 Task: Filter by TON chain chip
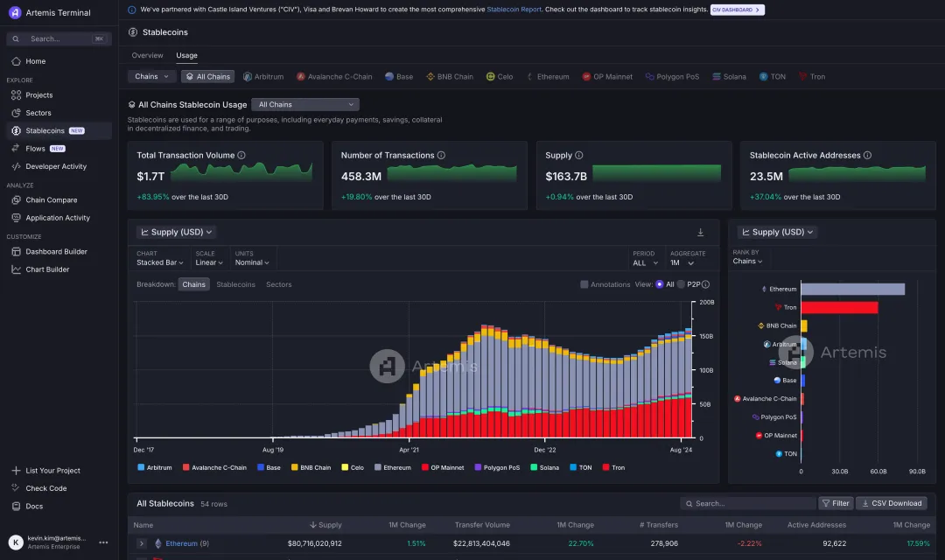[773, 76]
